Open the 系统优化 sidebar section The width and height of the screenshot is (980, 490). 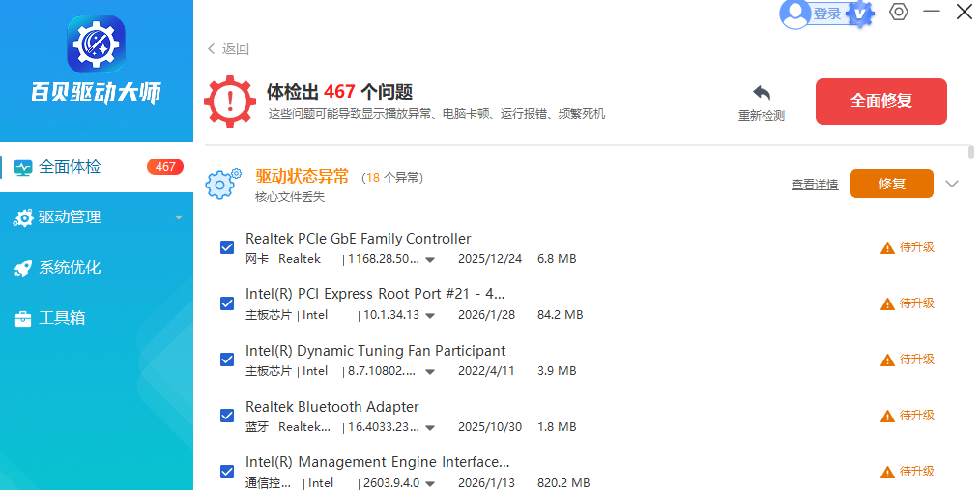pos(69,268)
